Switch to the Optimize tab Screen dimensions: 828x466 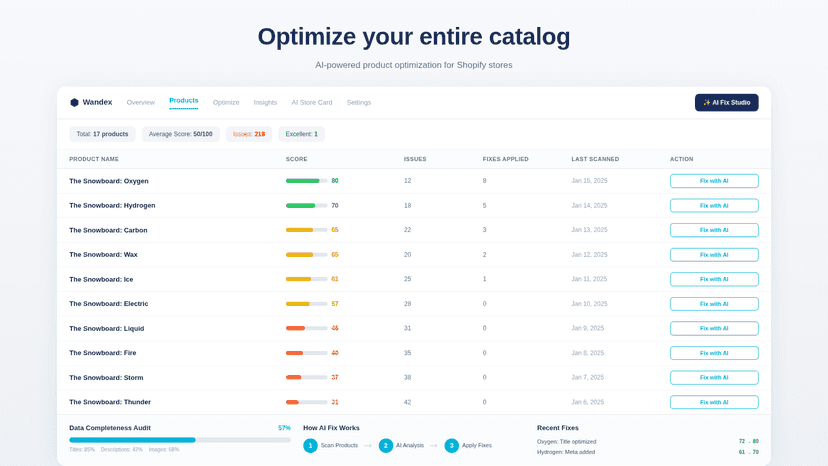click(226, 102)
